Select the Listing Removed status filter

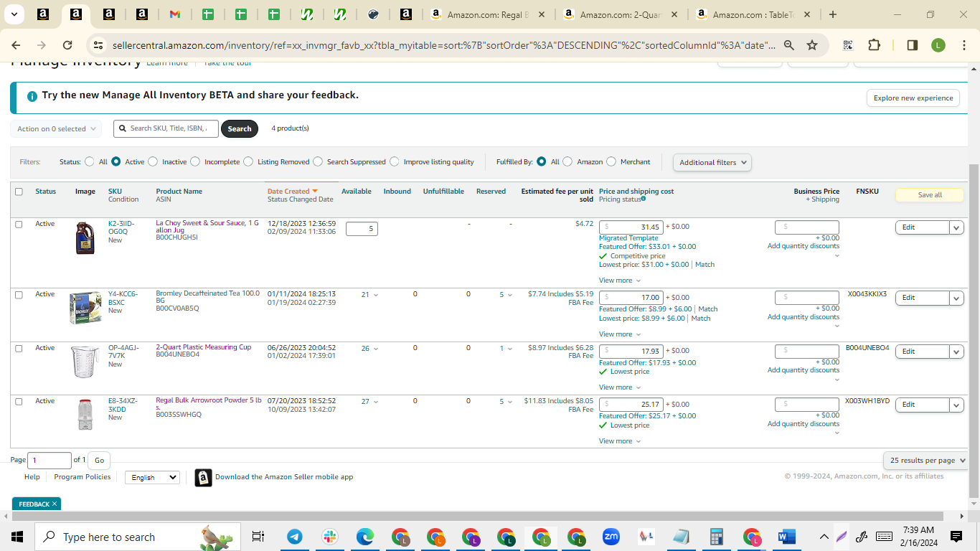[248, 161]
